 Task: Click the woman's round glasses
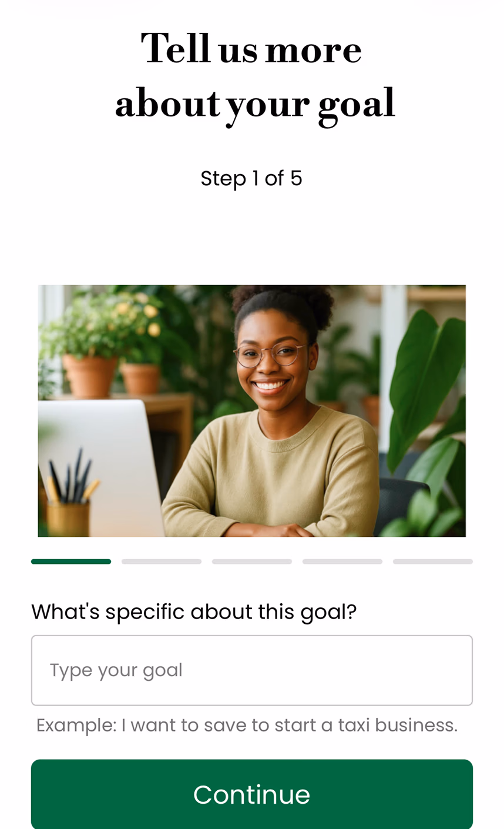coord(271,355)
